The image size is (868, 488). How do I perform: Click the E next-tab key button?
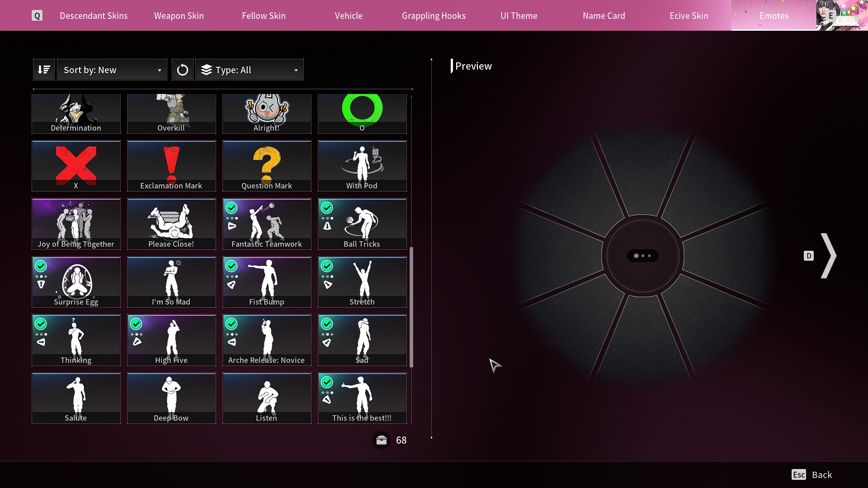click(x=830, y=16)
